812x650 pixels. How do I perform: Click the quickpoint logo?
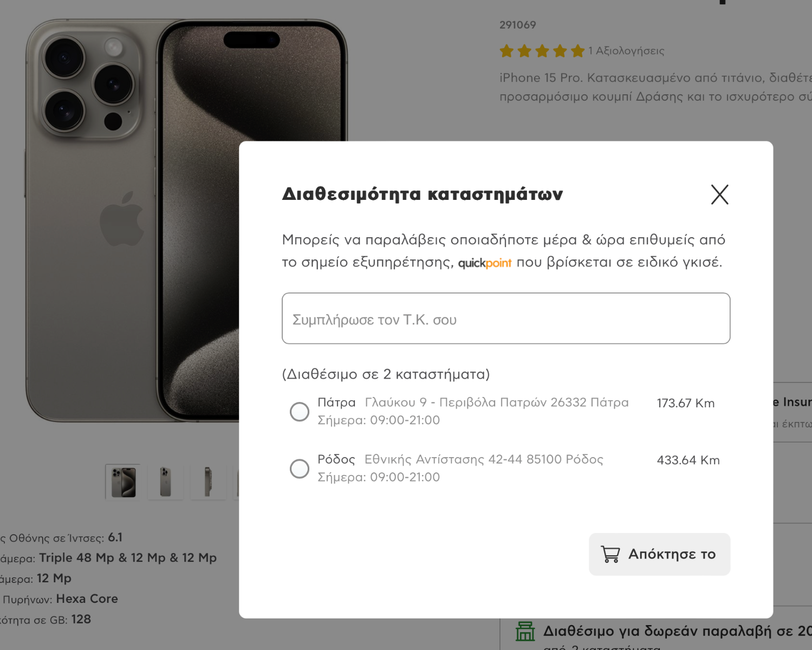pyautogui.click(x=485, y=263)
